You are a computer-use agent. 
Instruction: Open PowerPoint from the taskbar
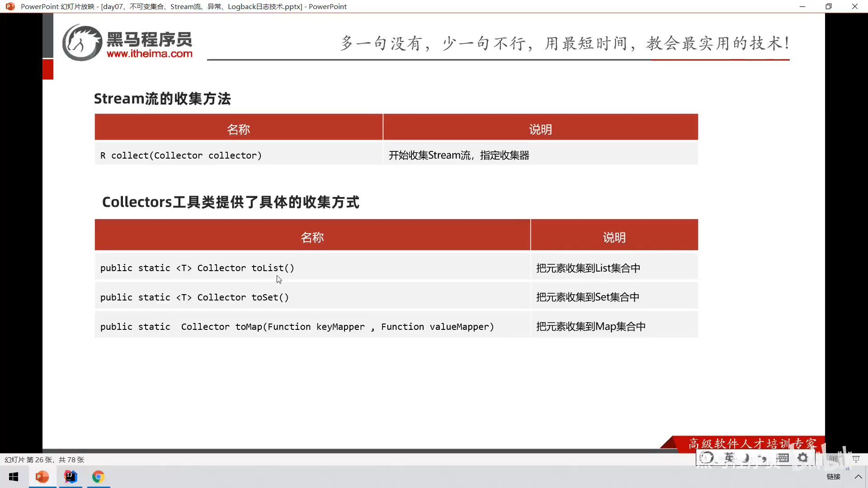42,477
